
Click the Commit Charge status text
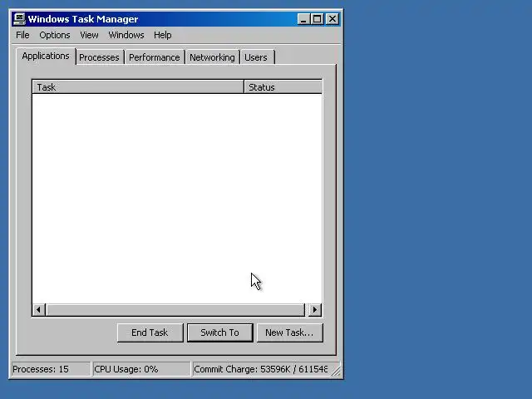tap(260, 369)
